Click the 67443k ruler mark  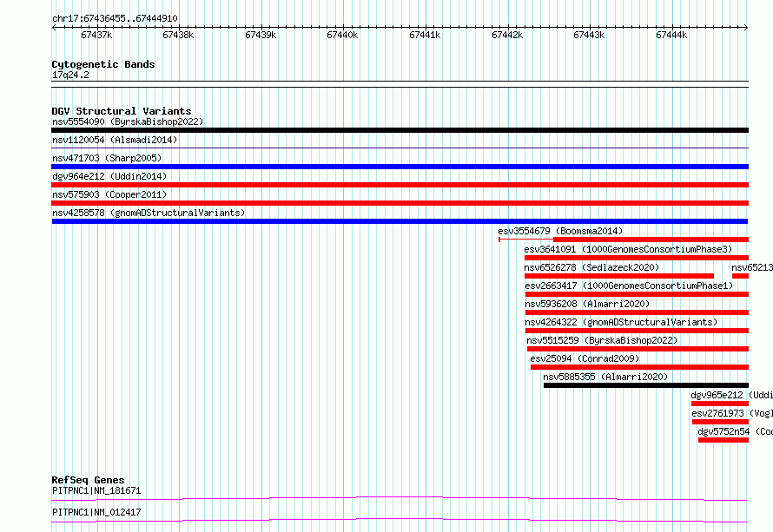[x=589, y=35]
